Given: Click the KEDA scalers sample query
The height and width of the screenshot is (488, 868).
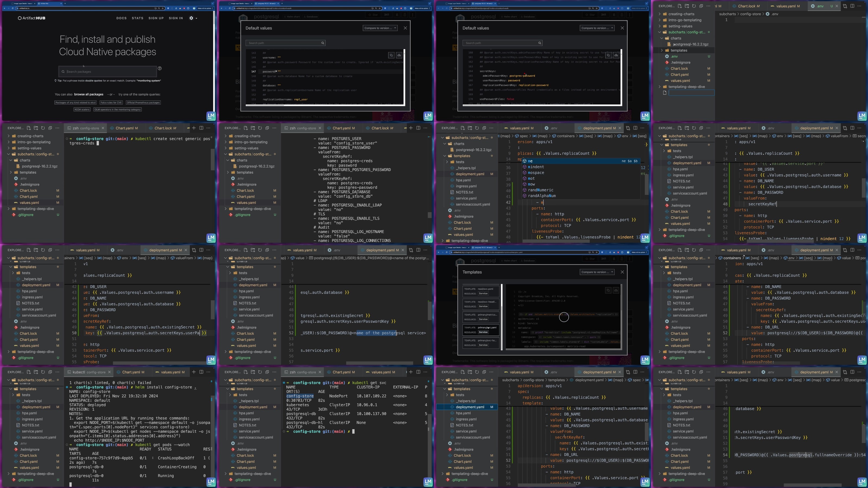Looking at the screenshot, I should pyautogui.click(x=82, y=110).
